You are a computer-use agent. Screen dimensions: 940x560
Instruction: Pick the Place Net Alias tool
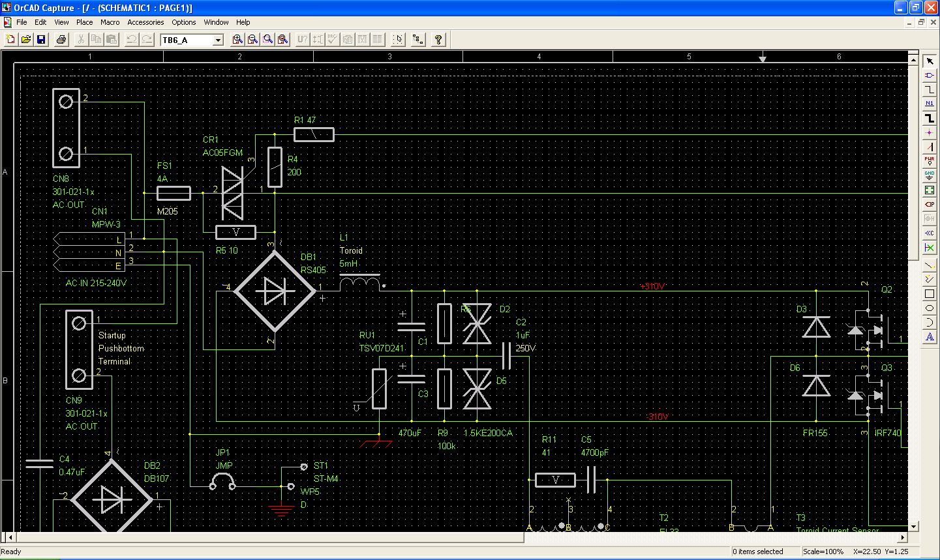(x=930, y=104)
